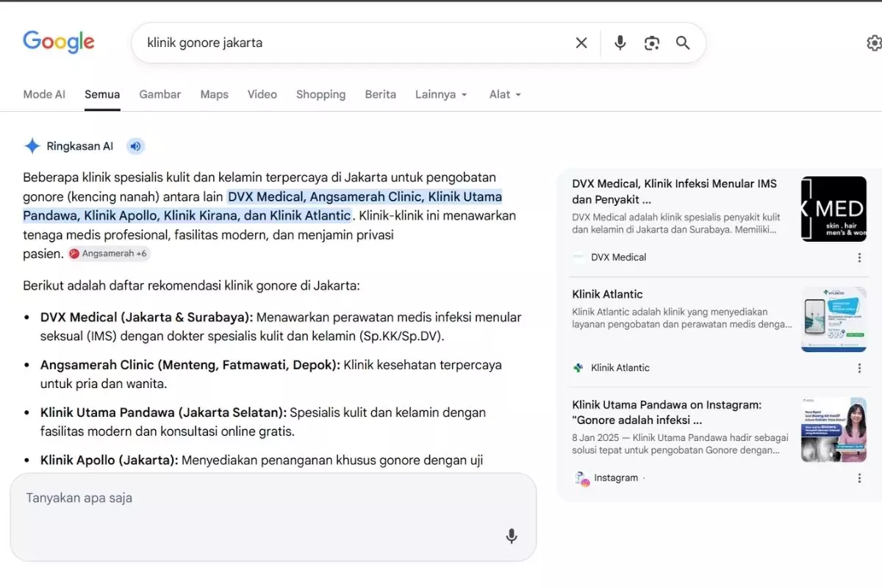Click the Klinik Utama Pandawa Instagram thumbnail
Screen dimensions: 882x588
pyautogui.click(x=833, y=429)
